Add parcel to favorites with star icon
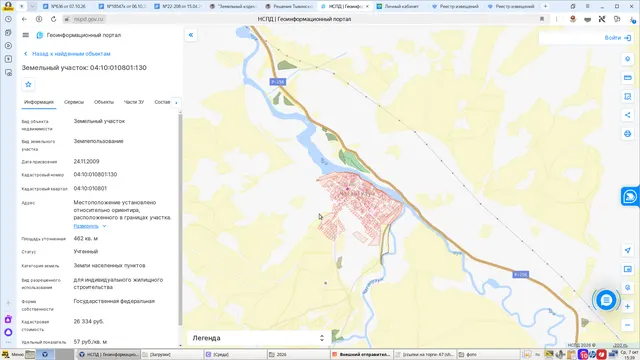The height and width of the screenshot is (360, 640). coord(28,84)
